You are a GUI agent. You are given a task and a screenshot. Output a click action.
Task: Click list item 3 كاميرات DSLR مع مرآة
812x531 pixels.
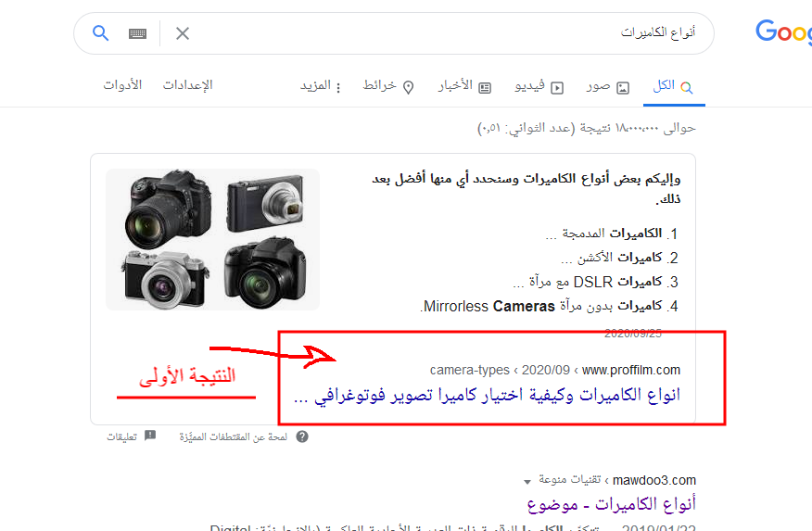(595, 282)
